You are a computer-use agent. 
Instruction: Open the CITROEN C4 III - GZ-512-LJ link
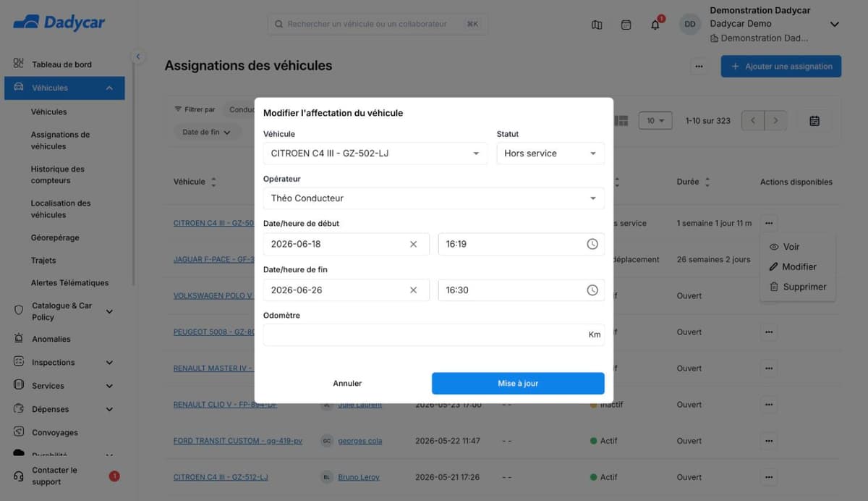pos(221,477)
